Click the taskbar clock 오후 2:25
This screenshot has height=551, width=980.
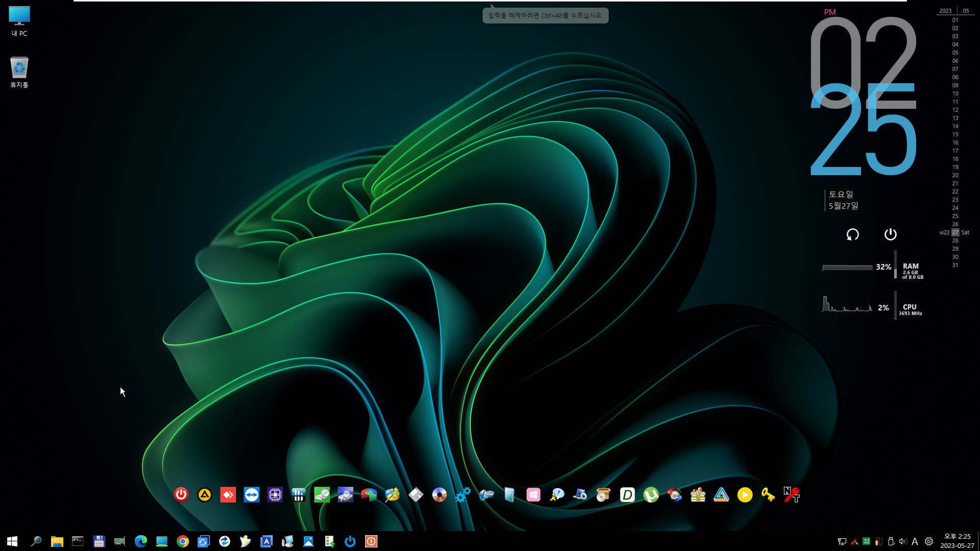coord(957,536)
